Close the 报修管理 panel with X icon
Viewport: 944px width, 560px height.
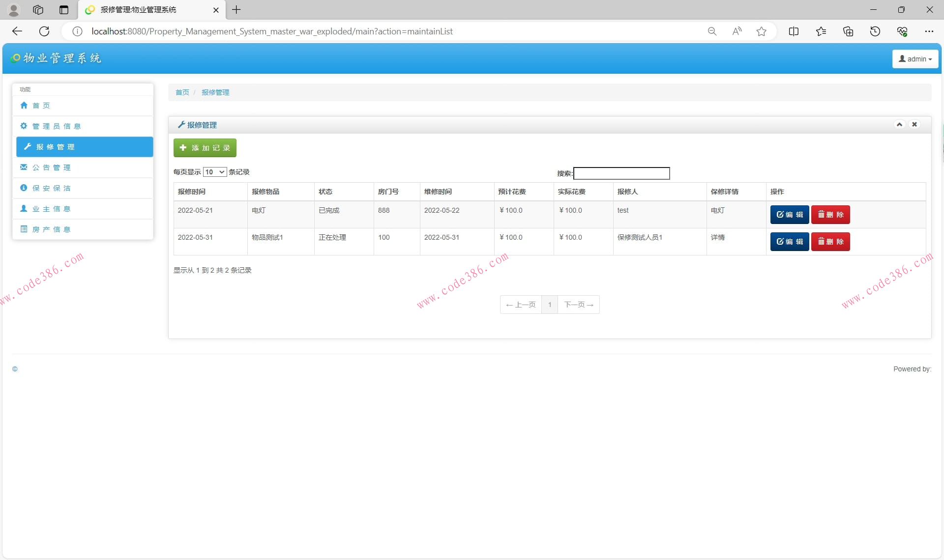pyautogui.click(x=914, y=124)
